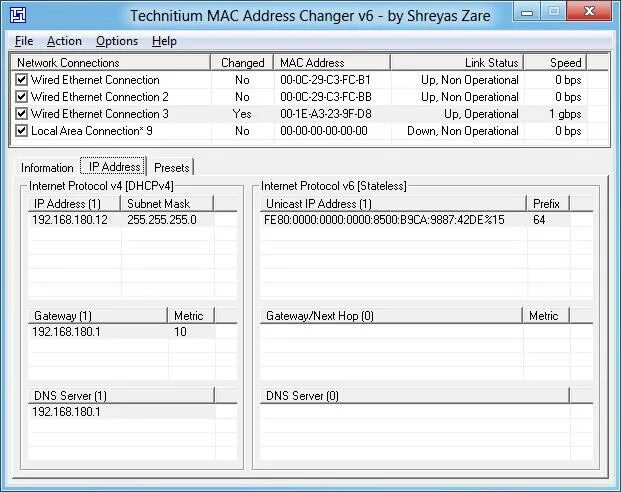Select gateway entry 192.168.180.1
Viewport: 621px width, 492px height.
tap(66, 332)
